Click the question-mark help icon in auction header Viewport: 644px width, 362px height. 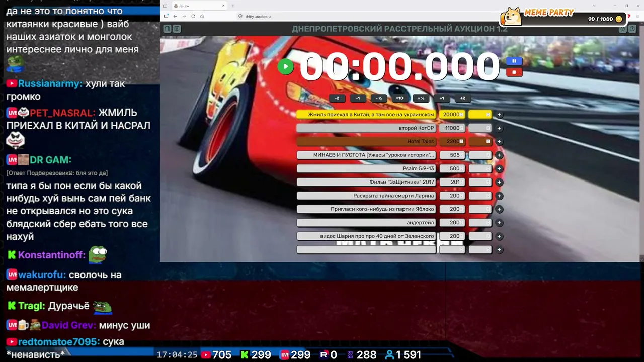pyautogui.click(x=632, y=29)
